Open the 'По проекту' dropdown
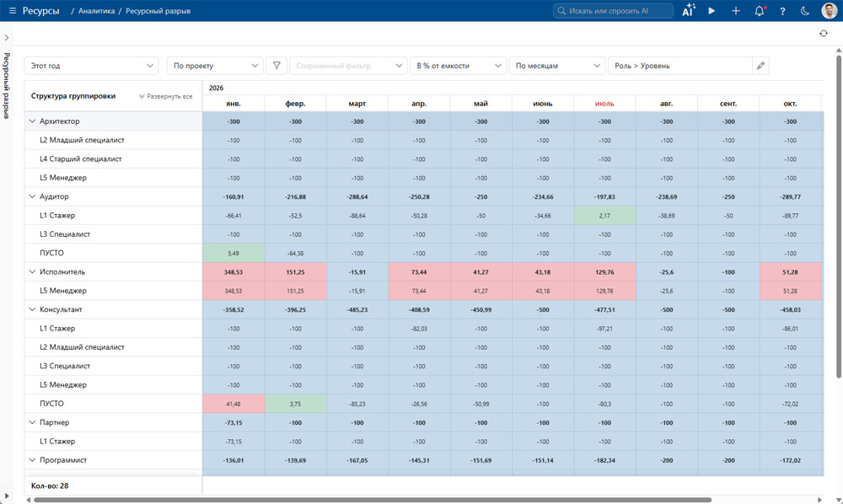The height and width of the screenshot is (504, 843). click(x=215, y=66)
